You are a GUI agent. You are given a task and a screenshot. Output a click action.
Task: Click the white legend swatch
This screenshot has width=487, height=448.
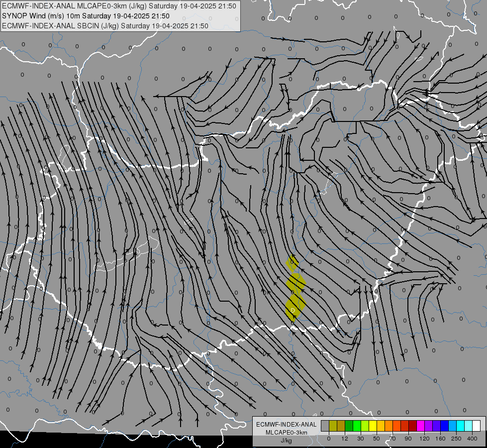pyautogui.click(x=477, y=426)
